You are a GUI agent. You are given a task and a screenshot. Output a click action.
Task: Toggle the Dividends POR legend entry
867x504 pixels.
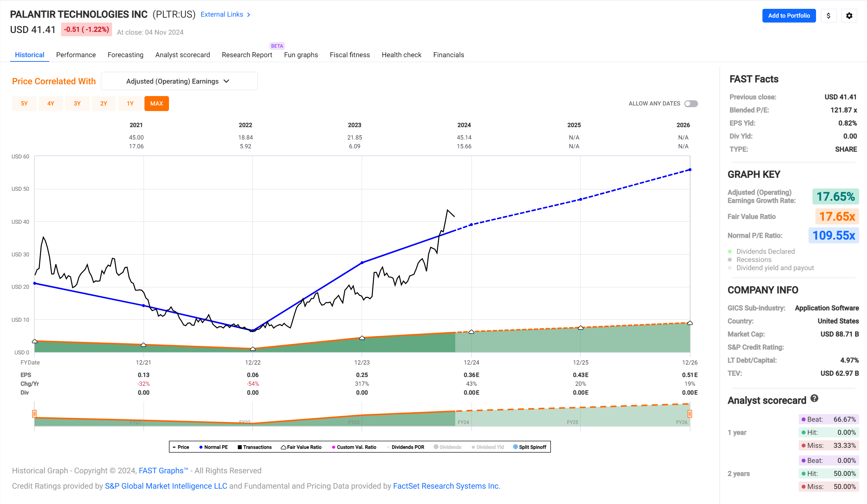[x=405, y=447]
